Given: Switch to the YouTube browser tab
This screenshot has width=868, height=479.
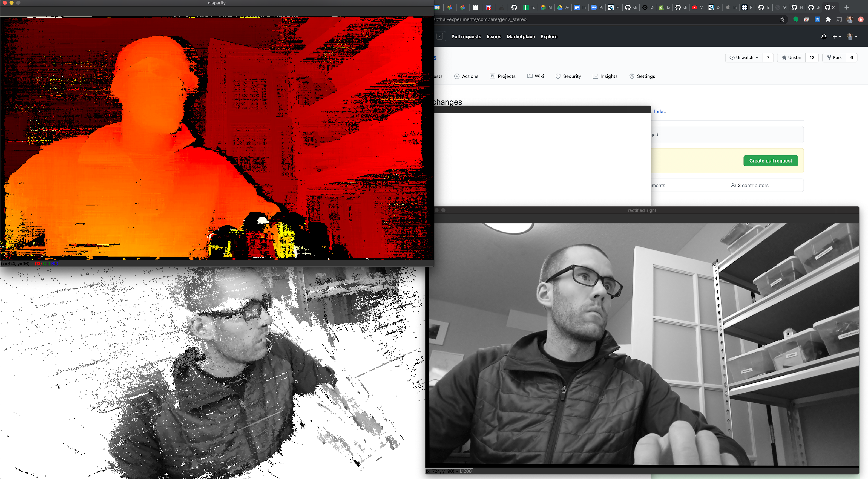Looking at the screenshot, I should (695, 7).
